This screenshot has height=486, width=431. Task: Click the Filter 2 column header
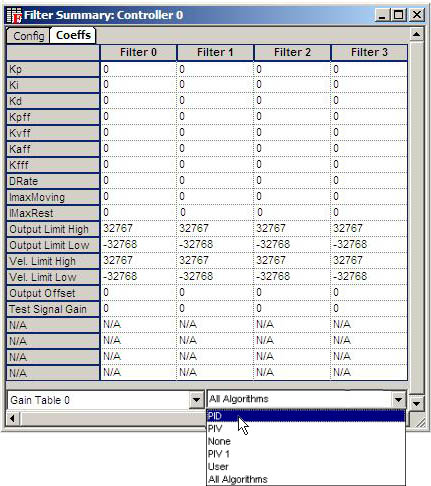pos(292,52)
